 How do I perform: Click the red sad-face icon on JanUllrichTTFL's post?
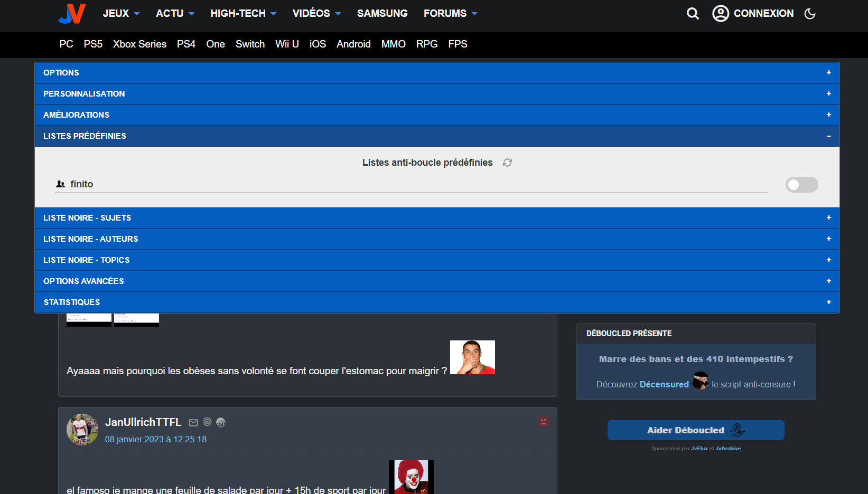(544, 422)
